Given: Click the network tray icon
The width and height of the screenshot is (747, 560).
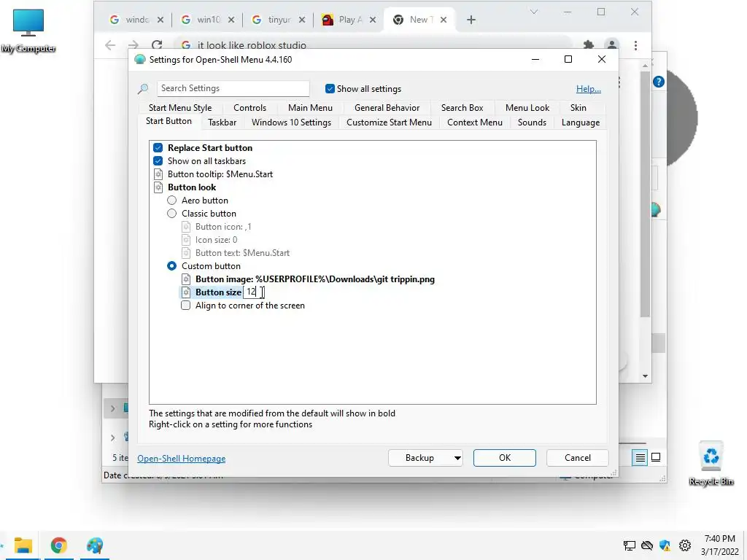Looking at the screenshot, I should (629, 545).
